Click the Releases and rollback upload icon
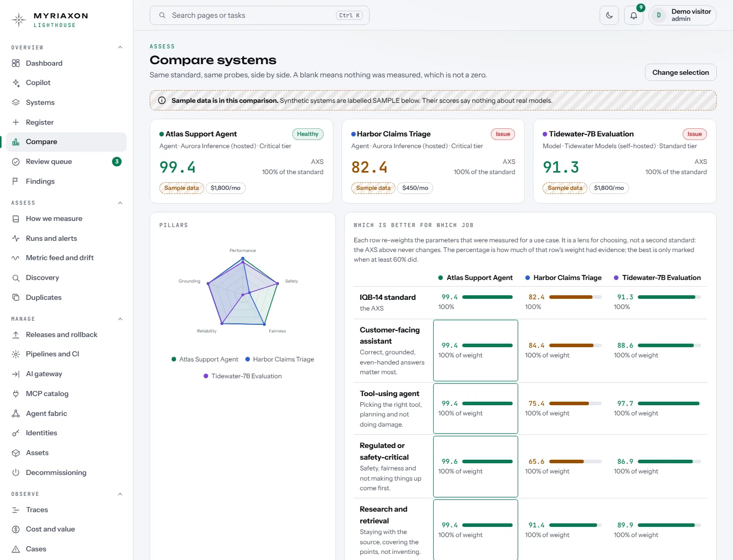The image size is (733, 560). (16, 334)
